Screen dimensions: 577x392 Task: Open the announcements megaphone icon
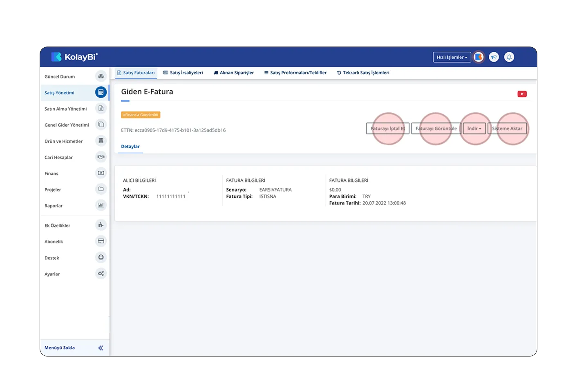[x=494, y=57]
